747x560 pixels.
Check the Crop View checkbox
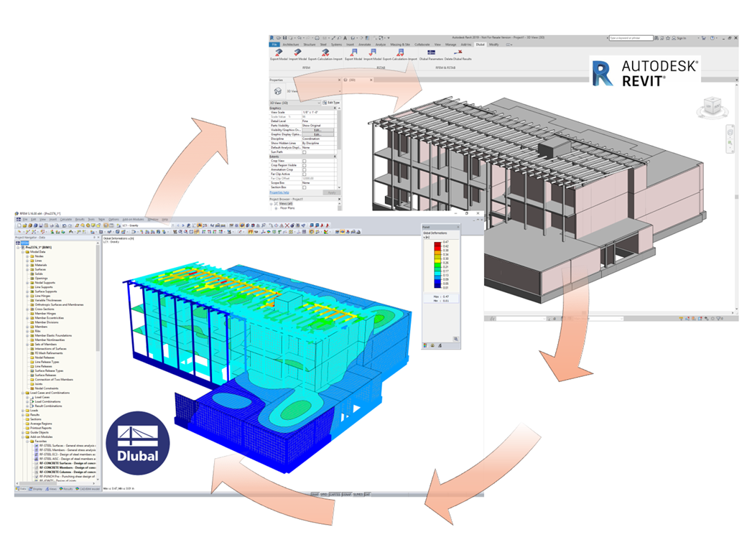click(x=304, y=161)
